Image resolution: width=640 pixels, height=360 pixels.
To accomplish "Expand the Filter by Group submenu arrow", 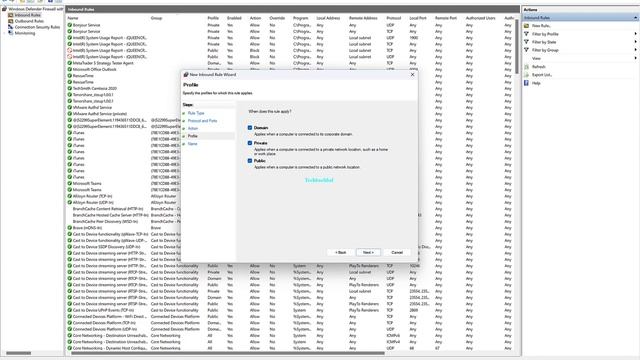I will point(636,50).
